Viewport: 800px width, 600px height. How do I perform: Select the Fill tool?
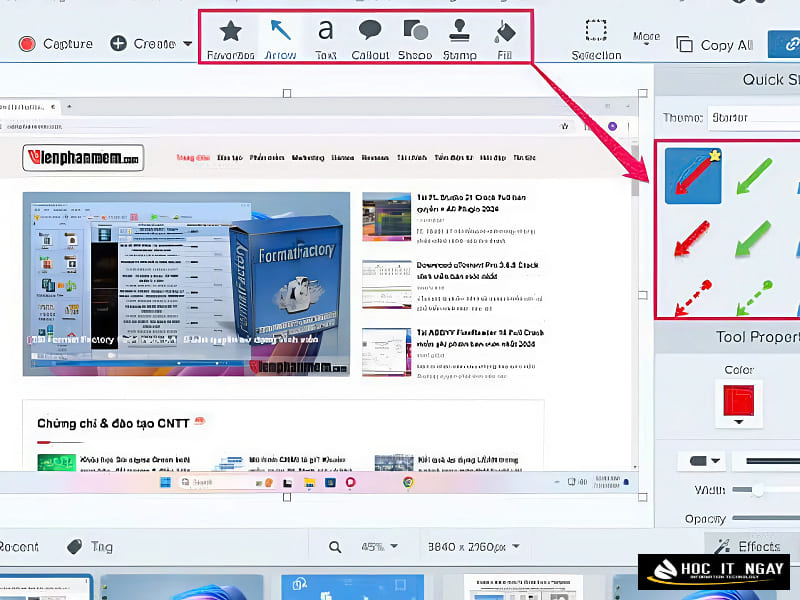505,39
